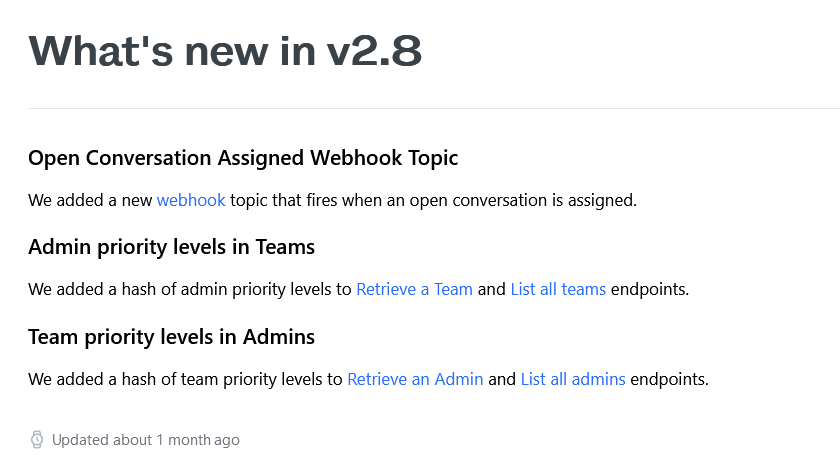Click the Open Conversation Assigned Webhook Topic heading
The width and height of the screenshot is (840, 464).
(243, 158)
